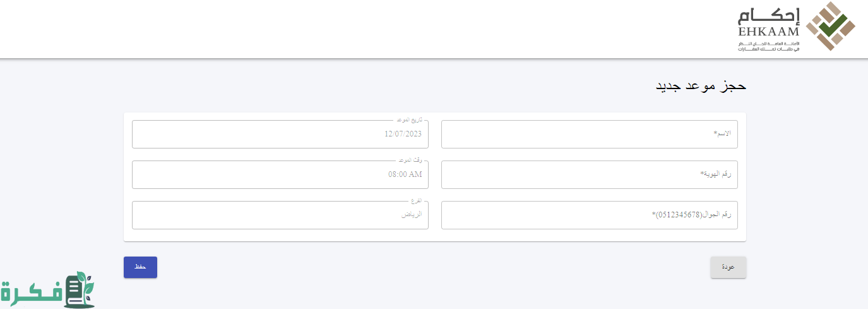
Task: Select the حجز موعد جديد page heading
Action: pos(701,86)
